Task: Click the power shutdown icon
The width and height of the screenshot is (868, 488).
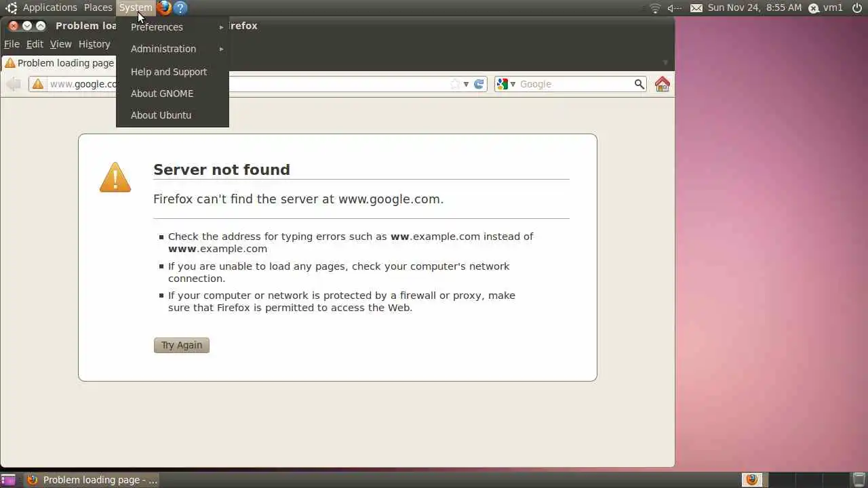Action: 856,8
